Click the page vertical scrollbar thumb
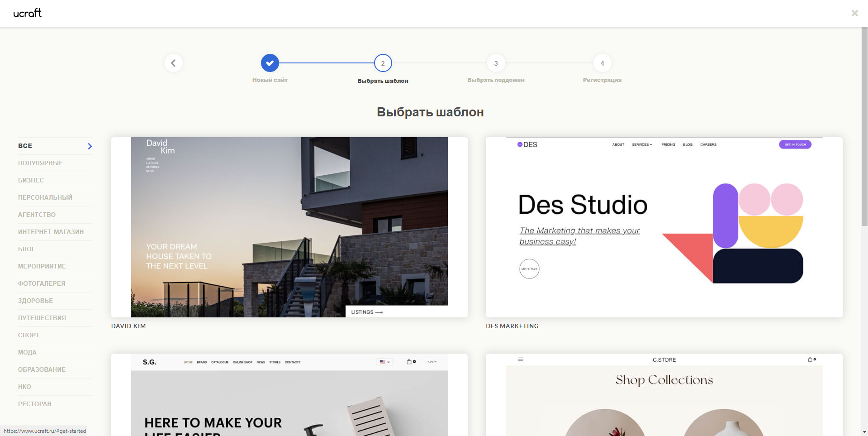The height and width of the screenshot is (436, 868). [x=864, y=127]
